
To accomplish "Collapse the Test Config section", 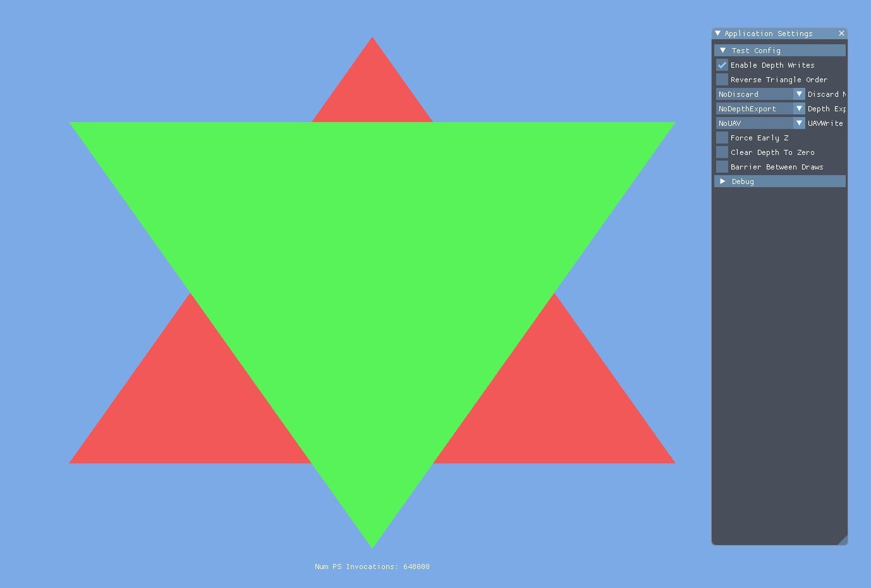I will 723,51.
